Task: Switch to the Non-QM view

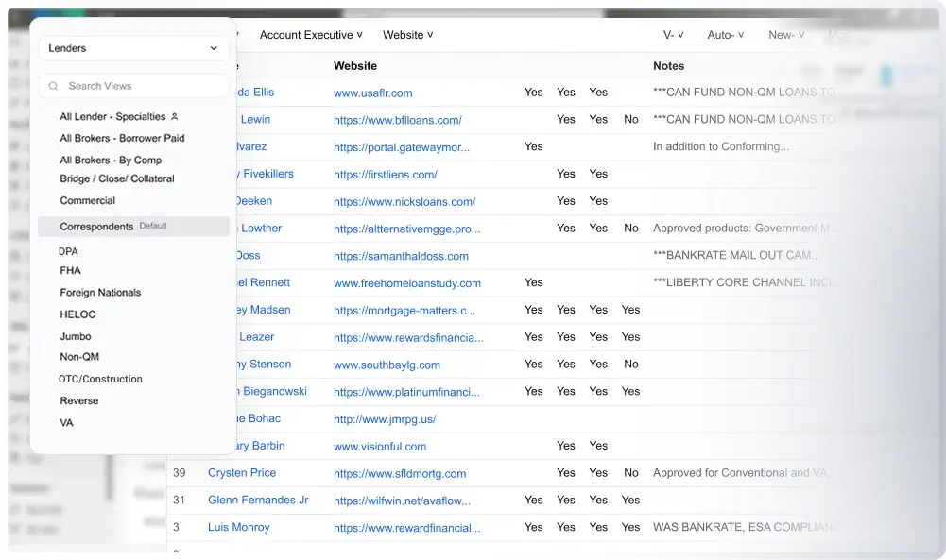Action: (x=79, y=357)
